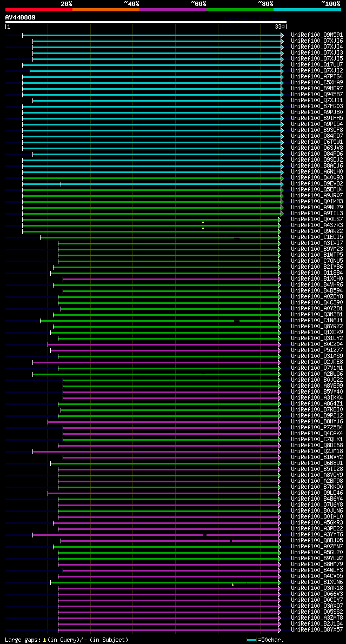Click the purple alignment bar for B1XQH0

click(x=171, y=280)
